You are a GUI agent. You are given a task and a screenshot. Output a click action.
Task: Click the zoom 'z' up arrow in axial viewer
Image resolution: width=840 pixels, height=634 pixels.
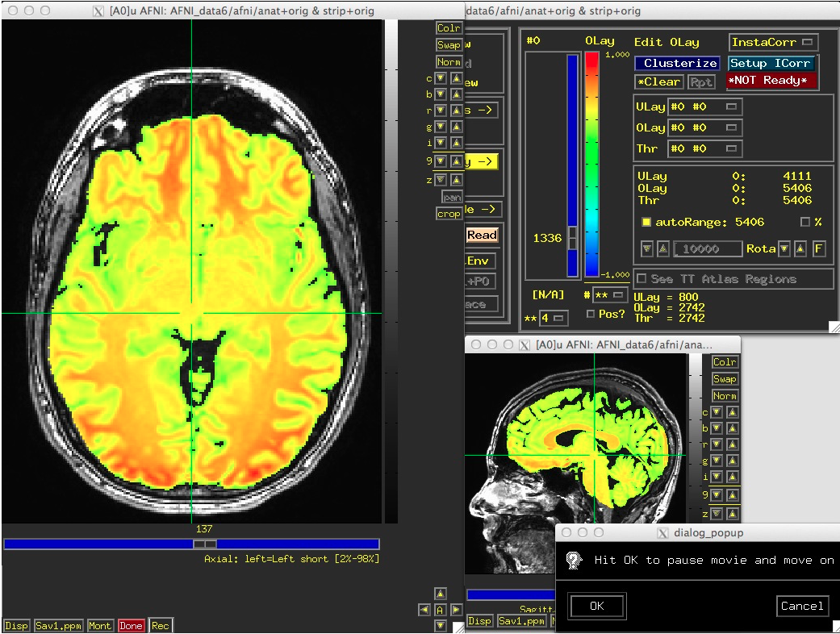(x=457, y=179)
